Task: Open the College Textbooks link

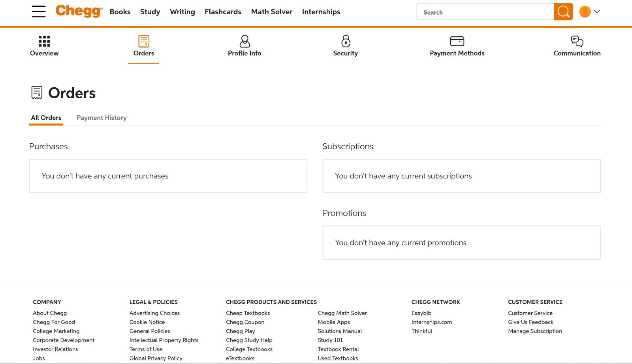Action: click(249, 349)
